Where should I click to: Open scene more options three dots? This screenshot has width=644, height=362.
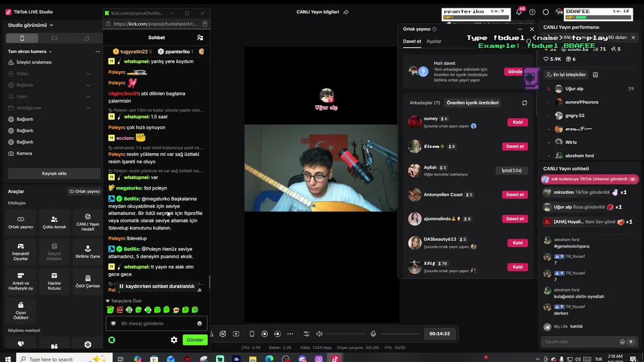click(98, 51)
